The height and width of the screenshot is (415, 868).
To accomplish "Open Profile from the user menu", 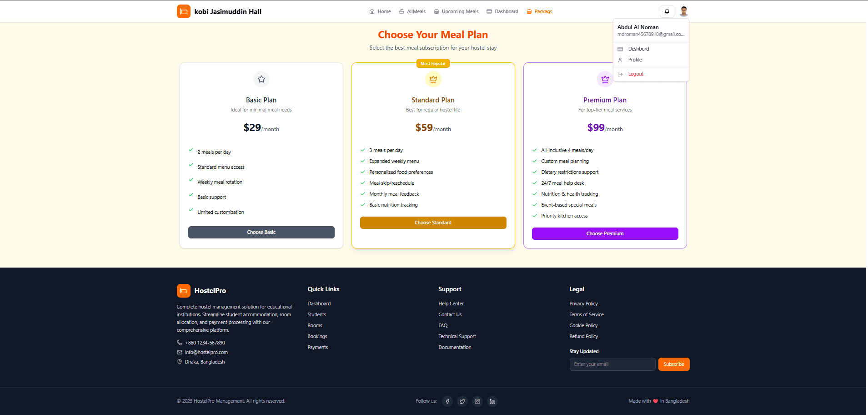I will pos(635,60).
